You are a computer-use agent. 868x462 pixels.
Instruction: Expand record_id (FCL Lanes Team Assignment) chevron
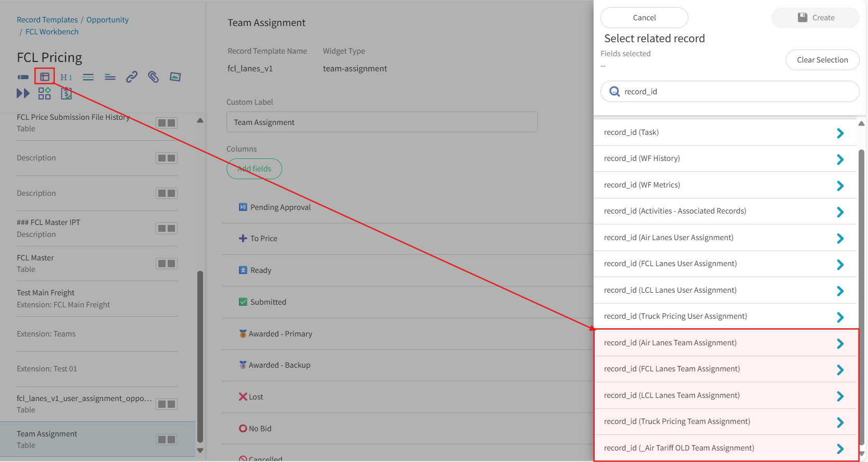pyautogui.click(x=840, y=369)
